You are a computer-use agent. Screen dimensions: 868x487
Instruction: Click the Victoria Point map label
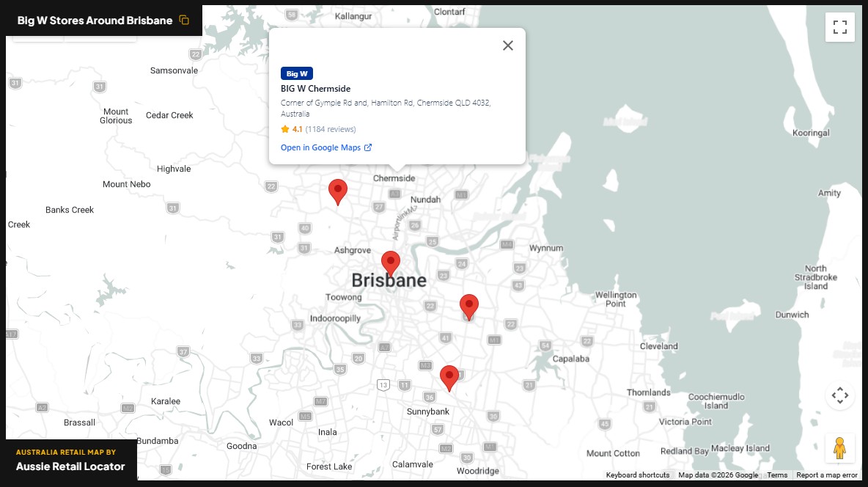pyautogui.click(x=685, y=422)
